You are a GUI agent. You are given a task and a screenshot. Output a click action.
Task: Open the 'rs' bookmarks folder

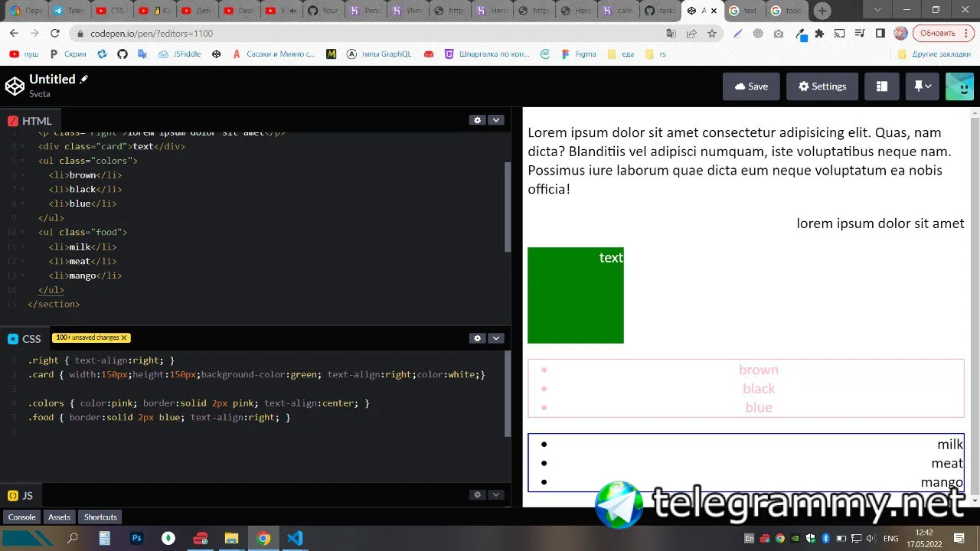[x=655, y=54]
